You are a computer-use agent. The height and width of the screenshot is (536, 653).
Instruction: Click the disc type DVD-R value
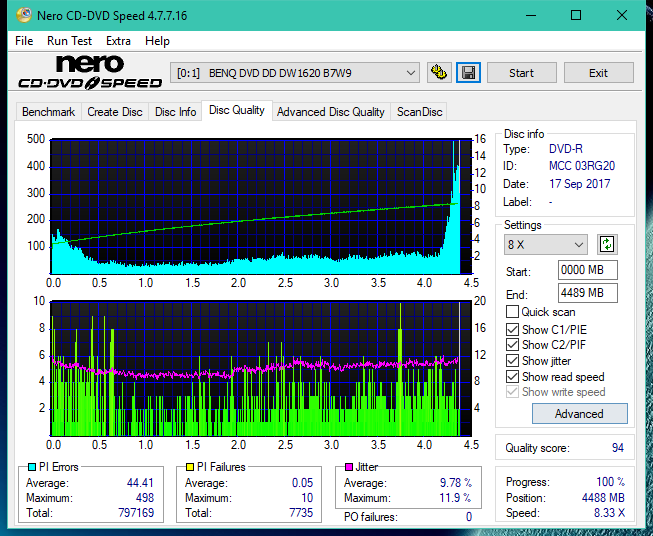click(566, 149)
